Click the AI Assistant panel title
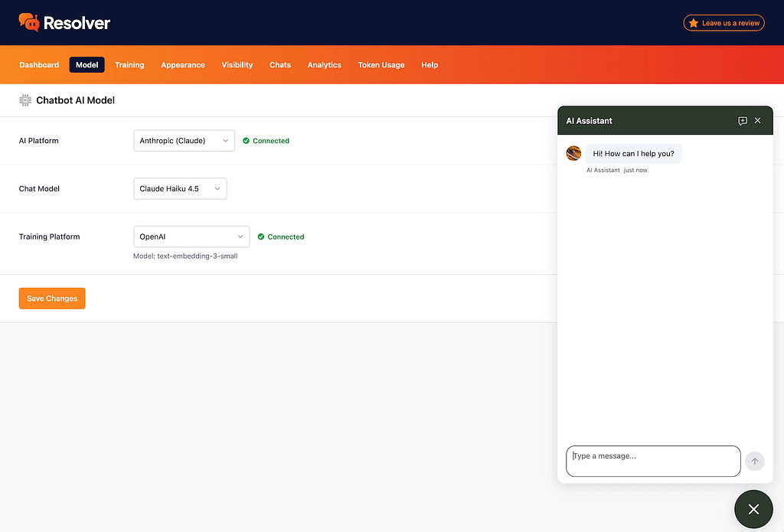 (x=589, y=121)
